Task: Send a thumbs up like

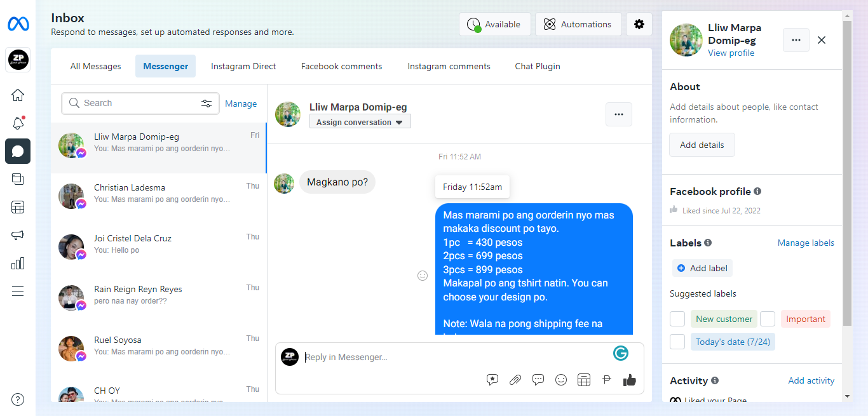Action: click(x=630, y=380)
